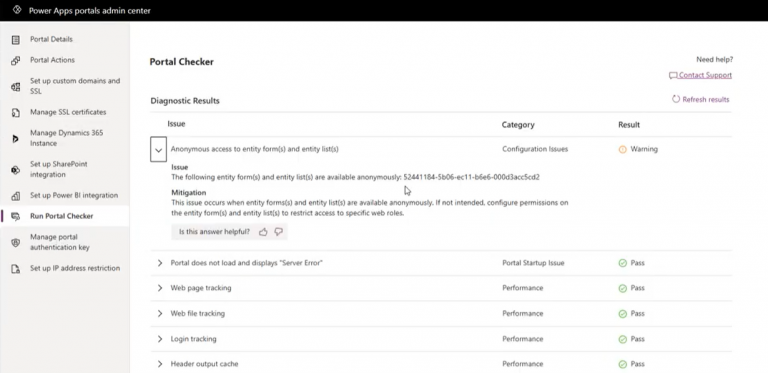
Task: Expand the Login tracking row
Action: [x=160, y=339]
